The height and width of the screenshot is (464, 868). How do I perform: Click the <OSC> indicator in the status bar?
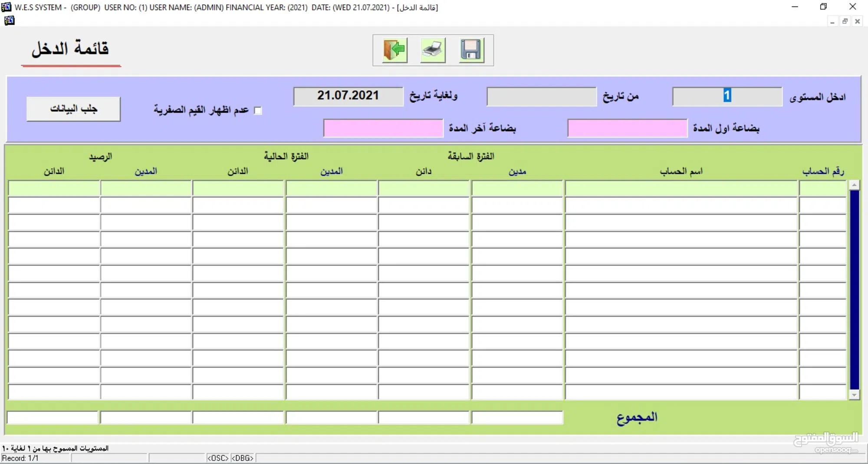click(218, 458)
